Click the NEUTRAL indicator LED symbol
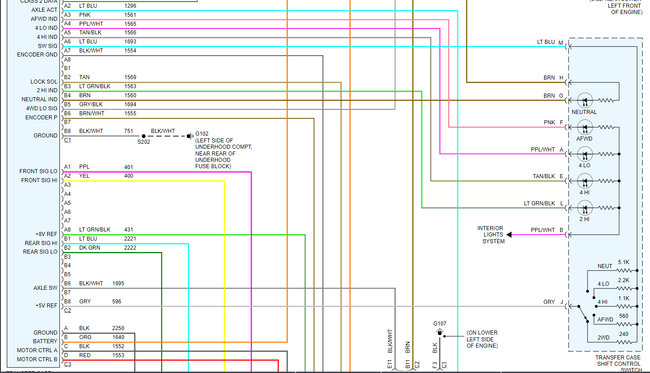650x373 pixels. pos(585,100)
